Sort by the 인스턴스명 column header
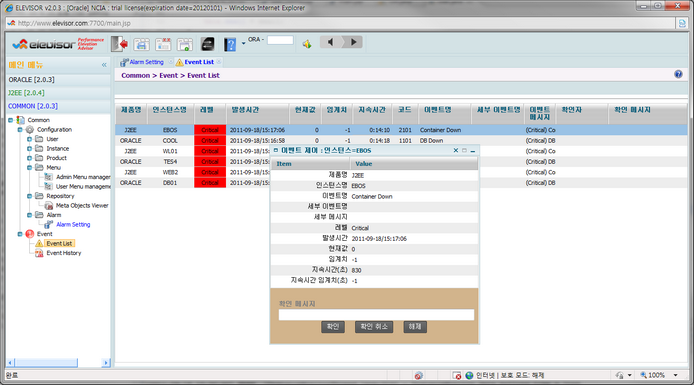 coord(170,114)
